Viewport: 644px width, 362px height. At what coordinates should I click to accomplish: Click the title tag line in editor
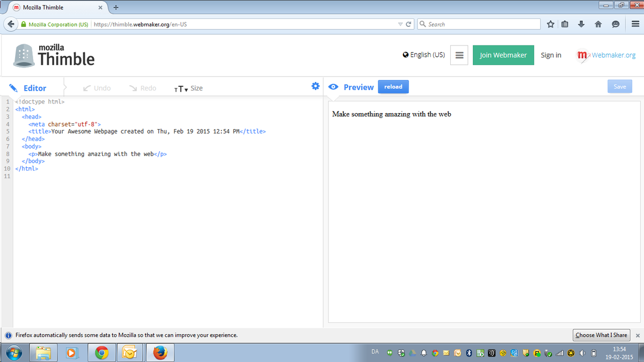[x=147, y=131]
